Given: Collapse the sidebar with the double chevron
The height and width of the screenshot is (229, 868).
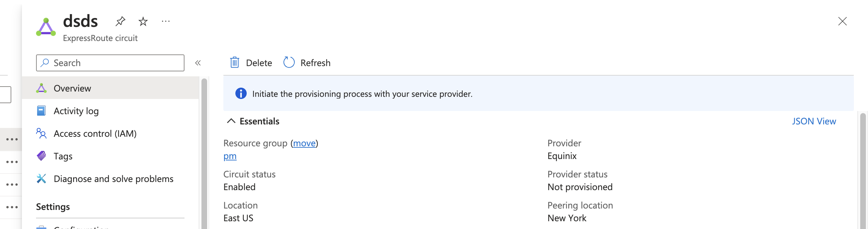Looking at the screenshot, I should [x=198, y=63].
